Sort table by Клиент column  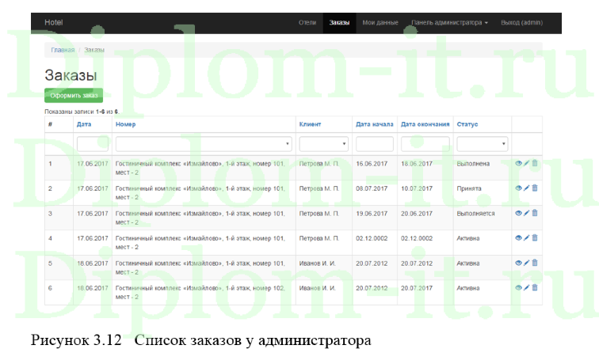pos(310,124)
